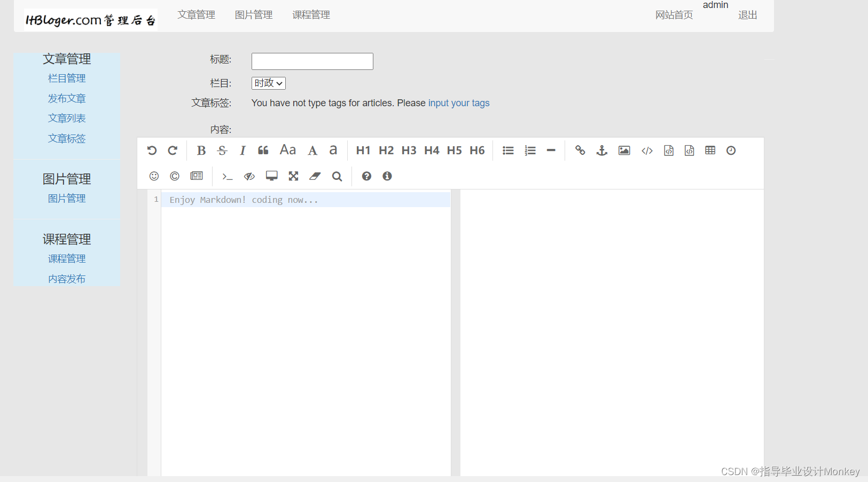This screenshot has width=868, height=482.
Task: Apply italic formatting
Action: click(x=243, y=151)
